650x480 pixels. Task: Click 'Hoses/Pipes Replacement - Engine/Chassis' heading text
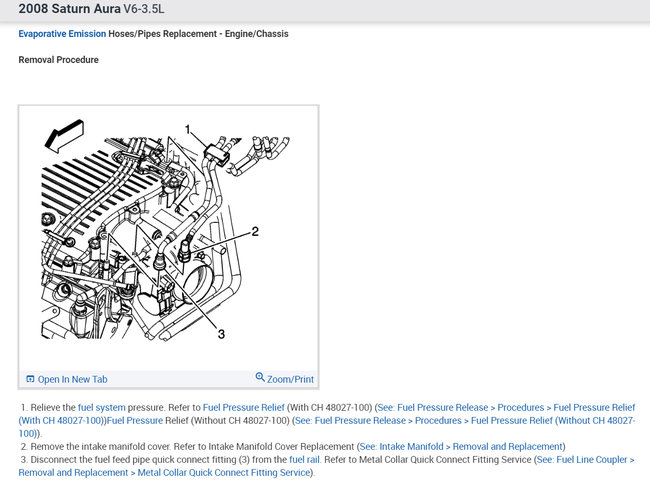click(x=198, y=34)
